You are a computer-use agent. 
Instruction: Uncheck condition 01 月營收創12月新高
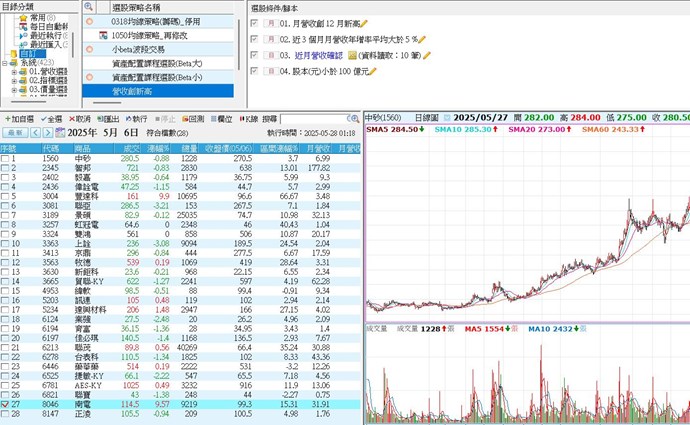click(254, 22)
